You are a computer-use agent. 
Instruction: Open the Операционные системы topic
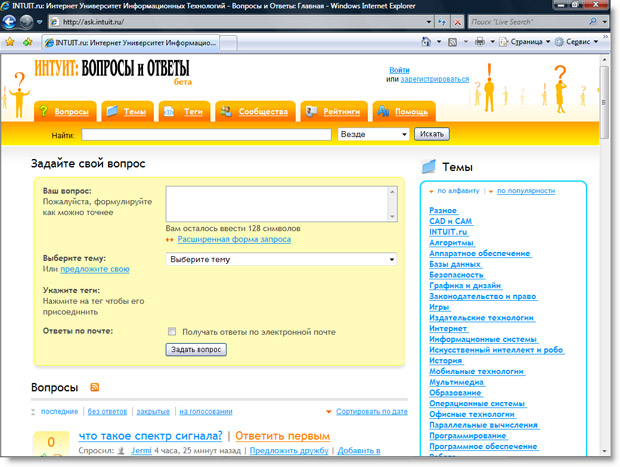pyautogui.click(x=477, y=403)
